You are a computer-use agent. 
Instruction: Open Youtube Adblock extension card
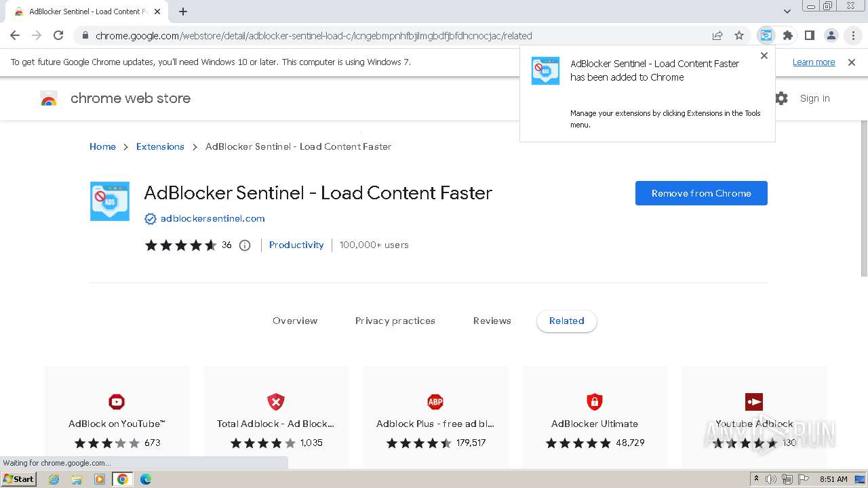754,417
